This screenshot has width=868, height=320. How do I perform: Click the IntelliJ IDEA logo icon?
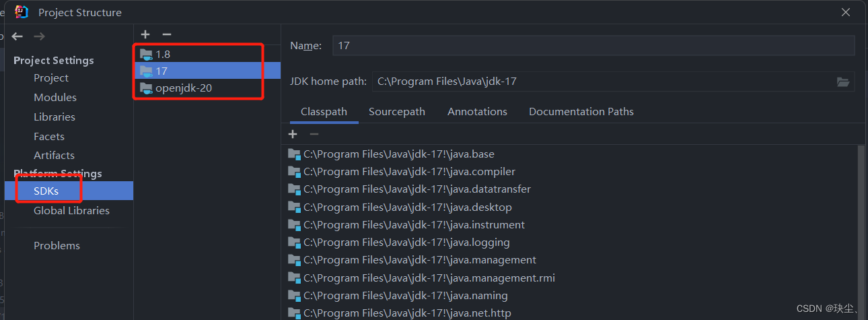click(22, 11)
